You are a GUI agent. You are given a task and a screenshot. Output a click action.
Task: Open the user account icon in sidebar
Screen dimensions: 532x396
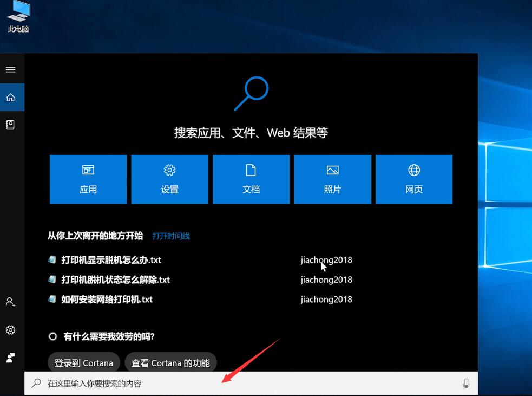point(11,302)
